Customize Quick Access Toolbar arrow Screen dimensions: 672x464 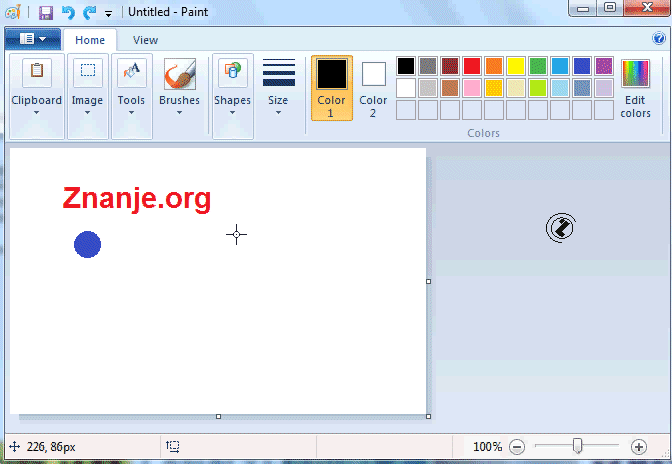click(x=108, y=14)
